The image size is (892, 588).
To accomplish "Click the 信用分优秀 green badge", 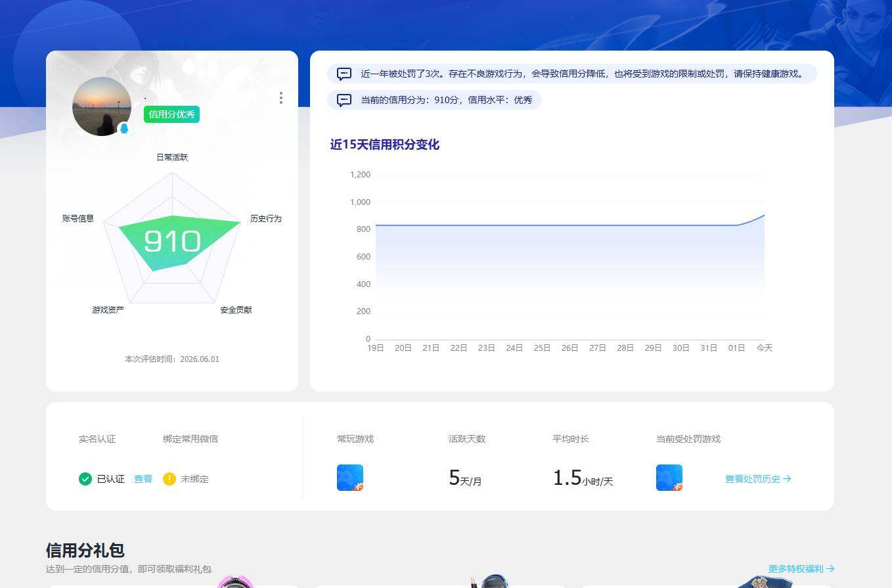I will click(x=172, y=114).
